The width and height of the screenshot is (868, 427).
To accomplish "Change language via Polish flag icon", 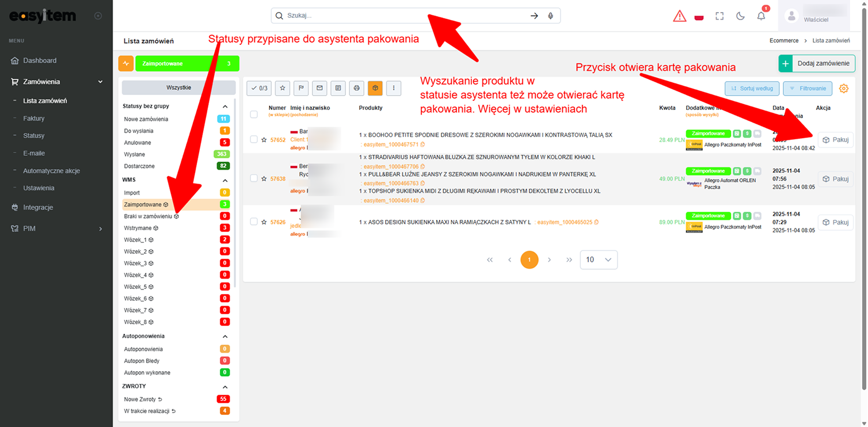I will pyautogui.click(x=699, y=16).
